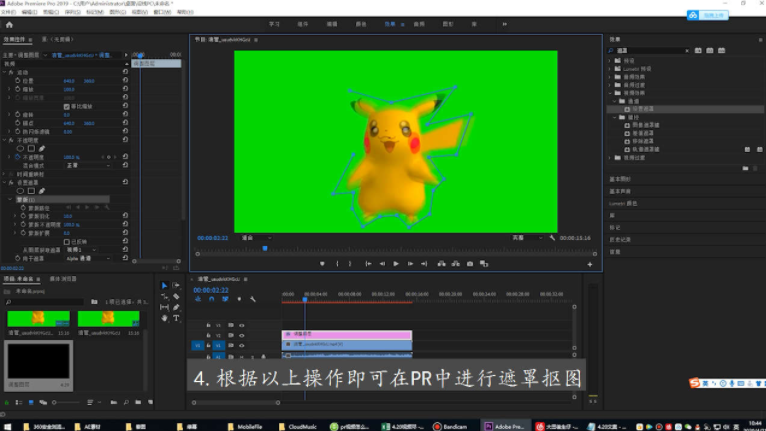Use the free draw bezier pen under Opacity

coord(42,149)
